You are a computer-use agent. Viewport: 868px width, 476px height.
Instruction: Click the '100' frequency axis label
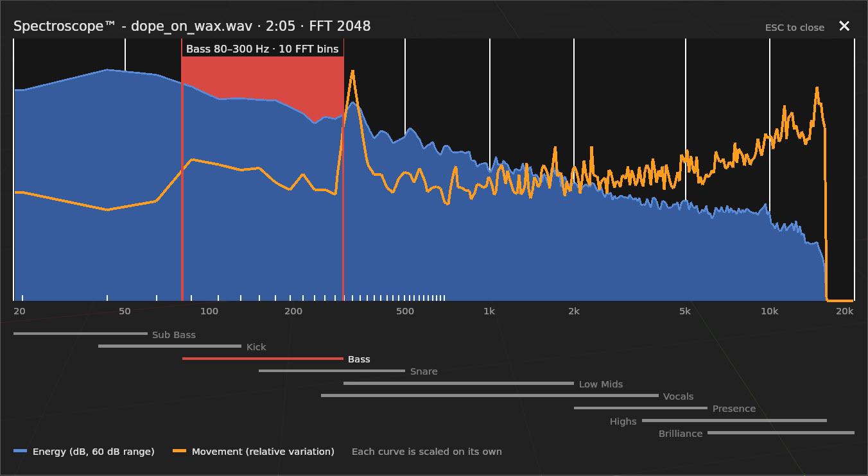pos(209,312)
